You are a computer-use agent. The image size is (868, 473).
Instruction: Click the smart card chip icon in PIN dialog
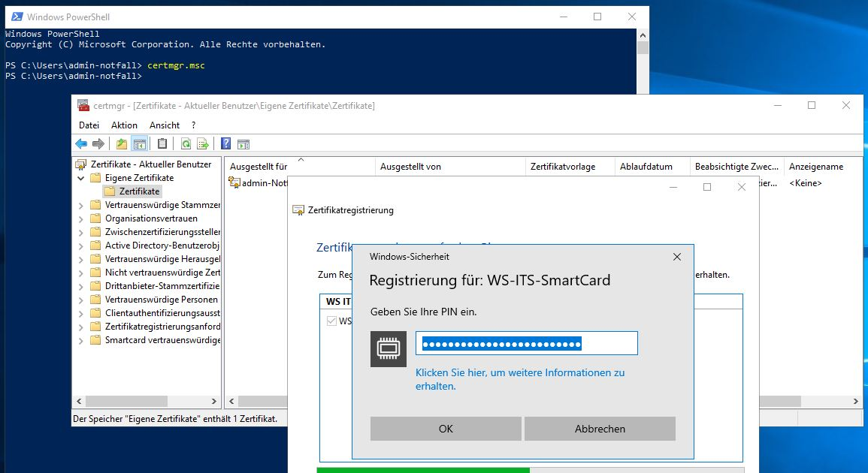coord(388,348)
